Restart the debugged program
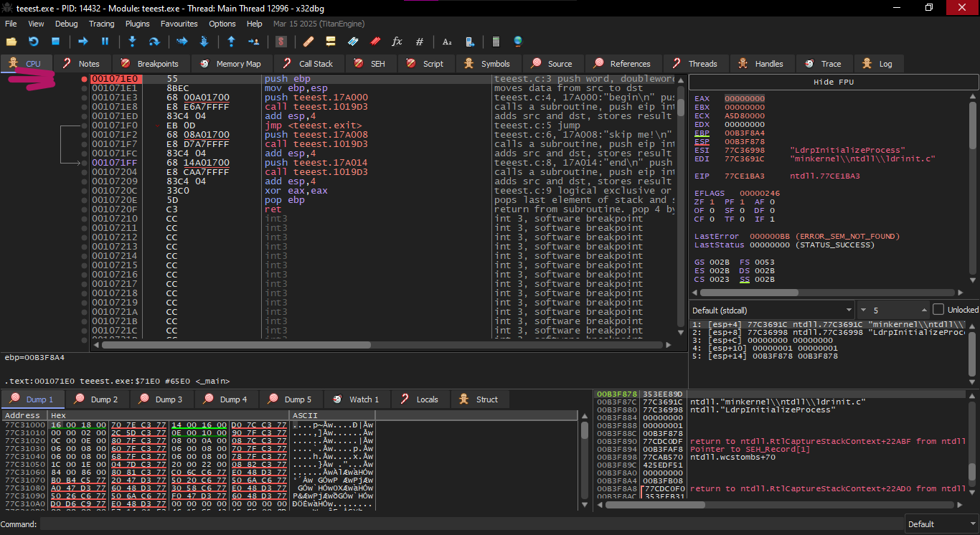This screenshot has height=535, width=980. click(x=33, y=42)
